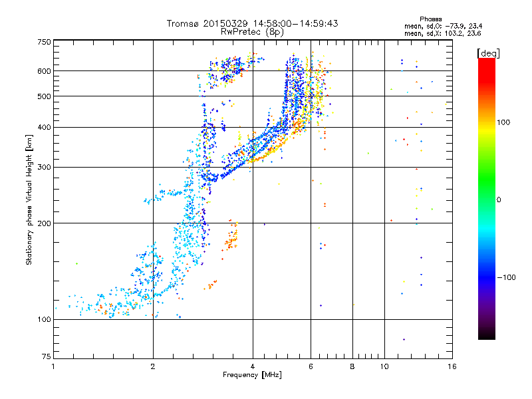
Task: Click the subtitle 'RwPretec (8p)'
Action: click(253, 32)
